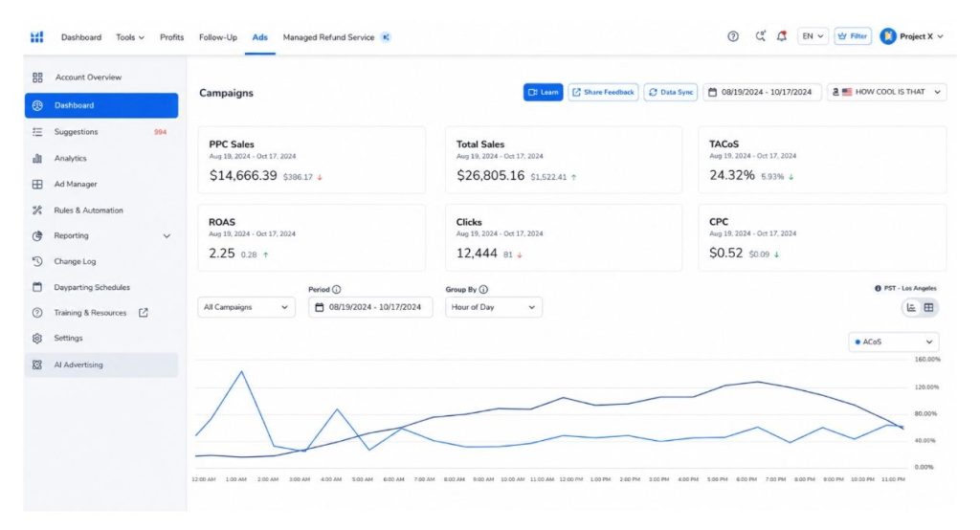Open the Tools dropdown menu

coord(130,37)
